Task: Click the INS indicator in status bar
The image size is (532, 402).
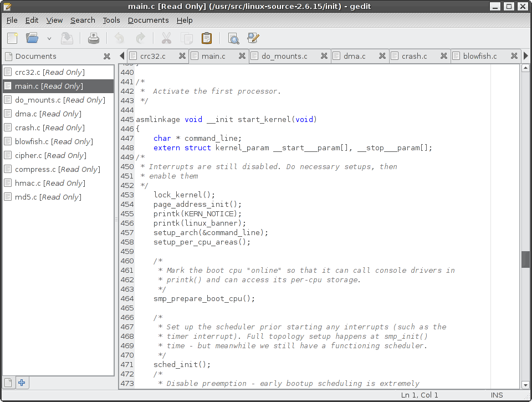Action: coord(497,395)
